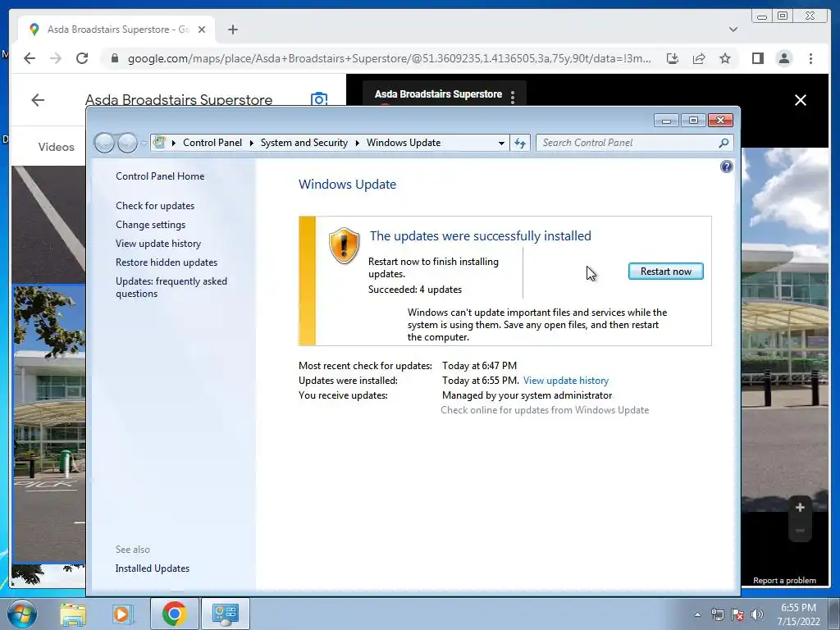This screenshot has height=630, width=840.
Task: Open the three-dot menu on Street View label
Action: (513, 97)
